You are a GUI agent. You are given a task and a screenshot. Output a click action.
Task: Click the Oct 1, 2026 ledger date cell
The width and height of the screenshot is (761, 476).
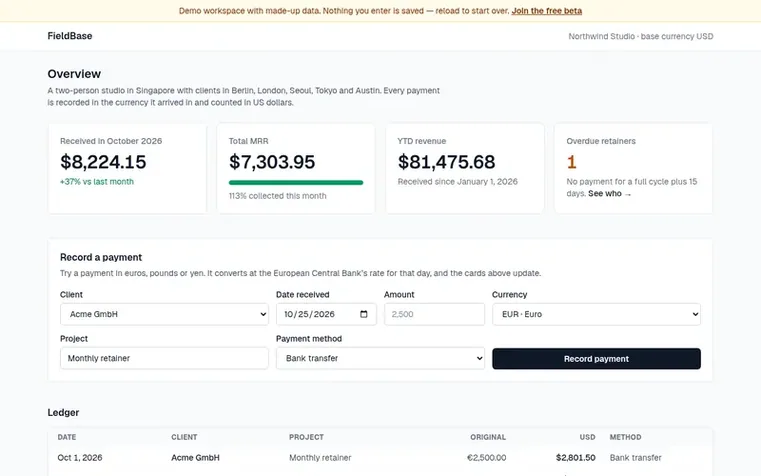pos(80,458)
